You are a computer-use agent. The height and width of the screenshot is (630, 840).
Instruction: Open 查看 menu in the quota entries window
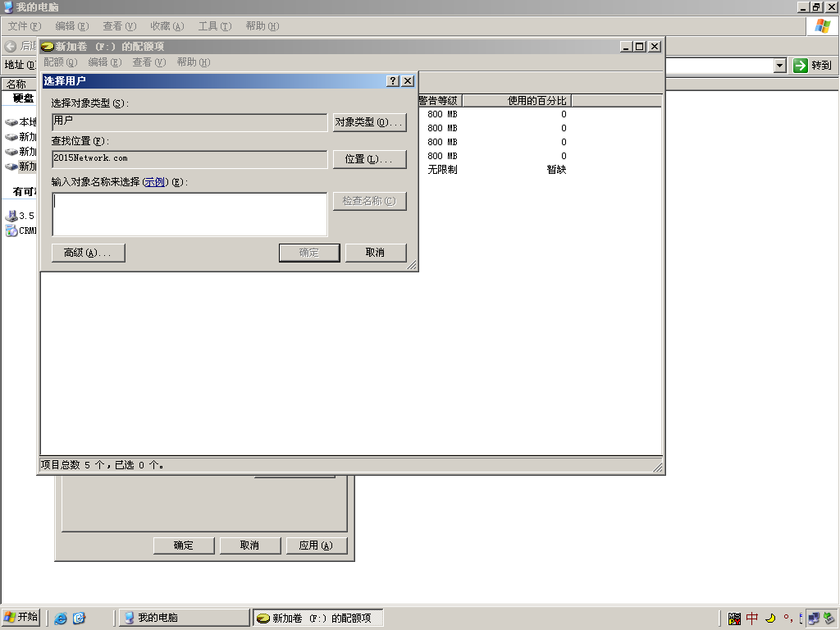coord(149,62)
